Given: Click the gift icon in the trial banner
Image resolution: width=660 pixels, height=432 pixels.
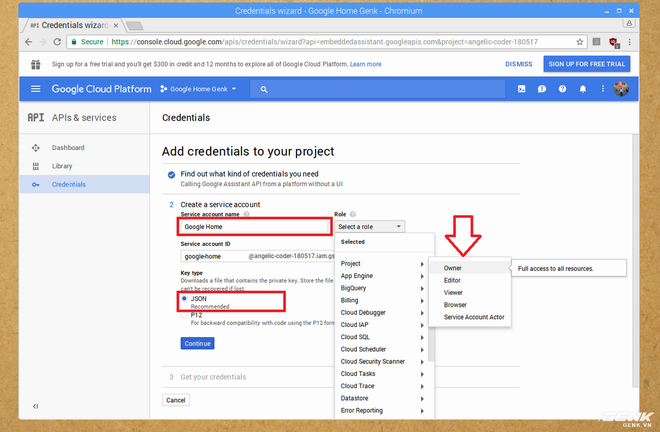Looking at the screenshot, I should (36, 64).
